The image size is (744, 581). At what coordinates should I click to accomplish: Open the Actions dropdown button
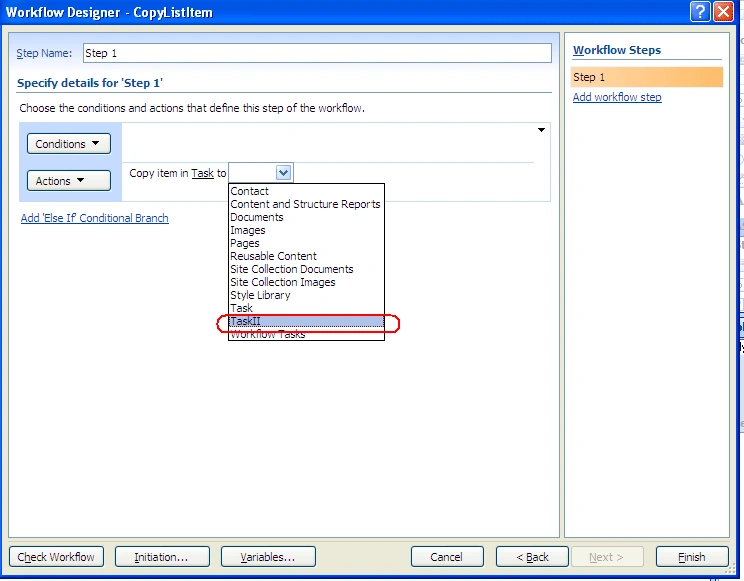click(x=69, y=181)
